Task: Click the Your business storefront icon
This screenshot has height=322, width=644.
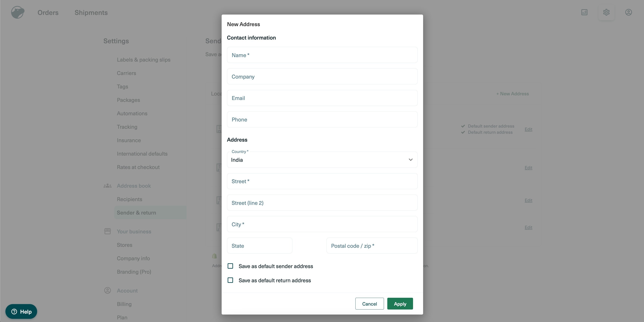Action: coord(107,231)
